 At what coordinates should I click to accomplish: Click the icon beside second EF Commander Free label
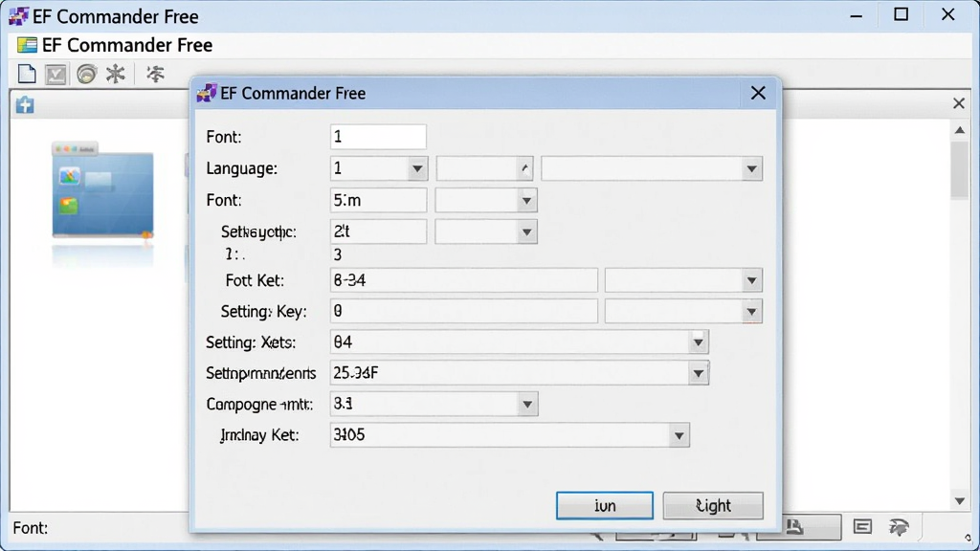tap(27, 45)
